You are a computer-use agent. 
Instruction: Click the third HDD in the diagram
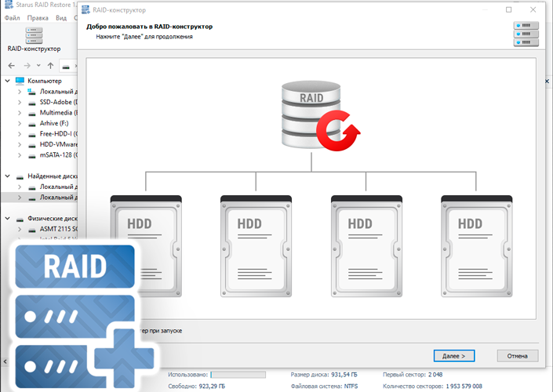click(366, 246)
